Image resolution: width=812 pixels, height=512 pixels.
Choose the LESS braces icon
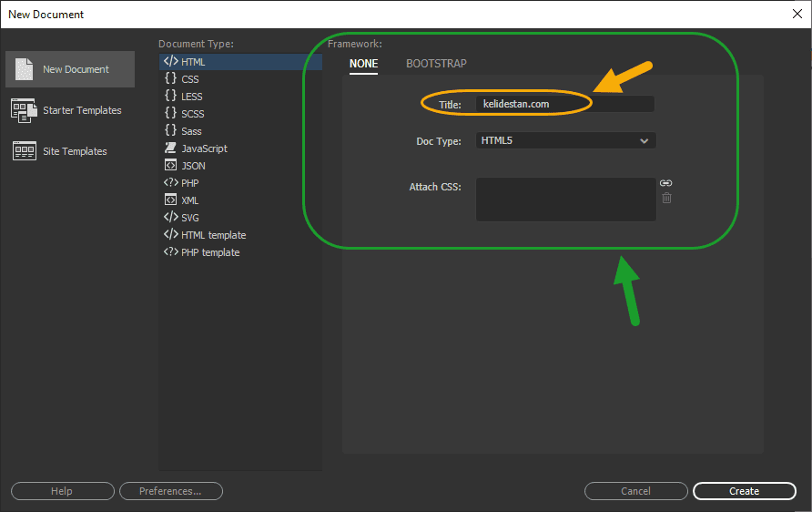click(x=170, y=96)
